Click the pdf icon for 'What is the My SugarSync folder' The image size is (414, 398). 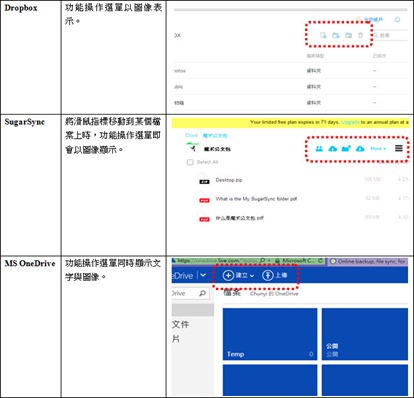(x=204, y=198)
